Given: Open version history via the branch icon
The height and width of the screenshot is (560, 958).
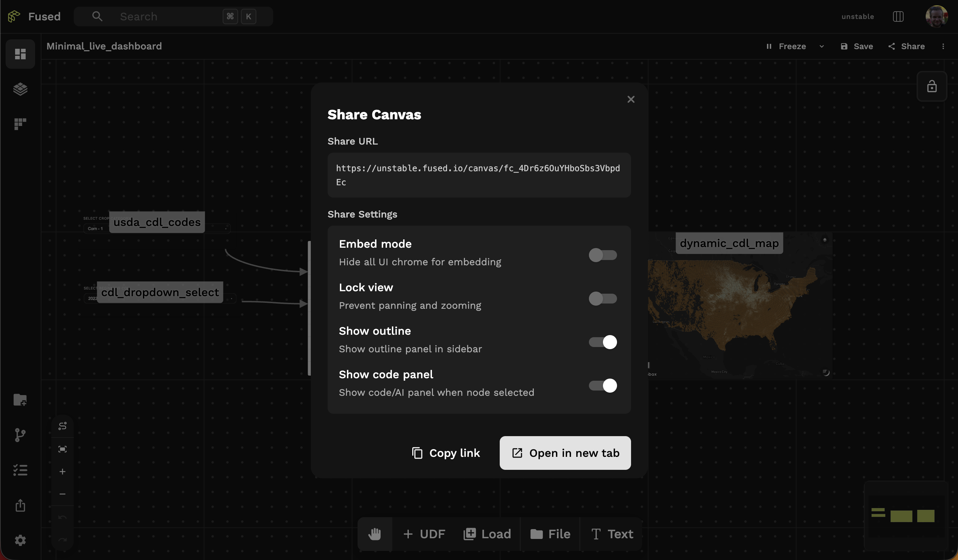Looking at the screenshot, I should [20, 435].
